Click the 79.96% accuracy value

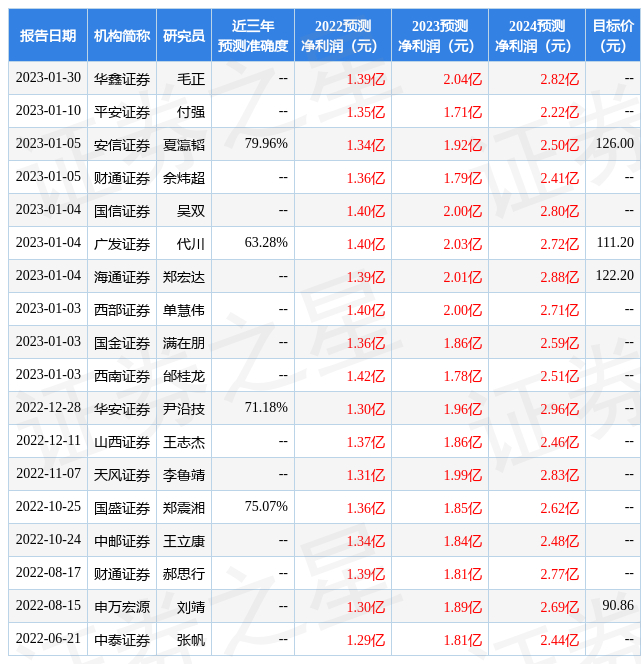point(266,144)
